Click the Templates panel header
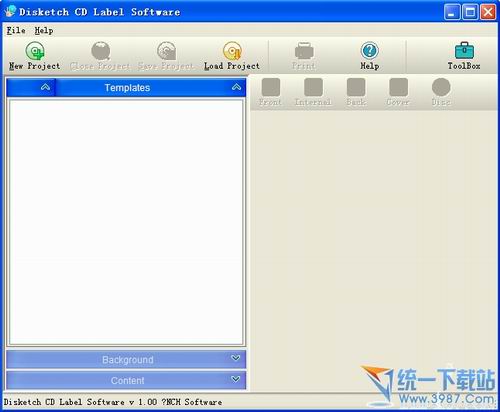Viewport: 500px width, 412px height. pos(126,87)
